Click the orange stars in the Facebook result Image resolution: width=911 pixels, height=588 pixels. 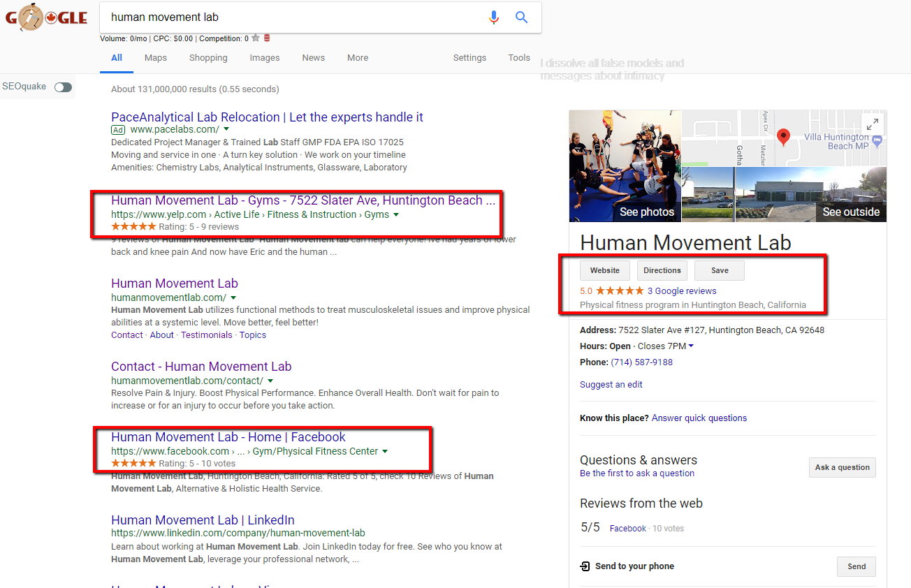(133, 464)
